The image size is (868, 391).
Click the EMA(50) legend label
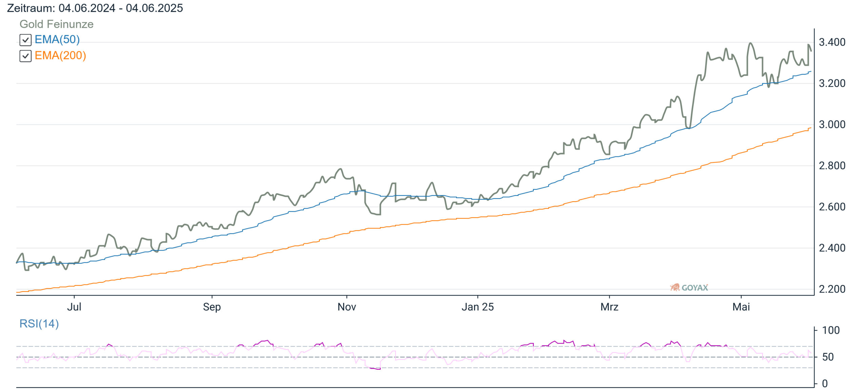(57, 40)
